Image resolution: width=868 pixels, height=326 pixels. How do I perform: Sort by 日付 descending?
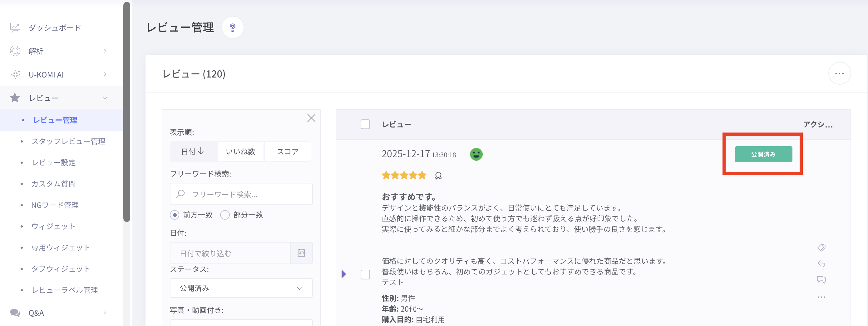[193, 152]
